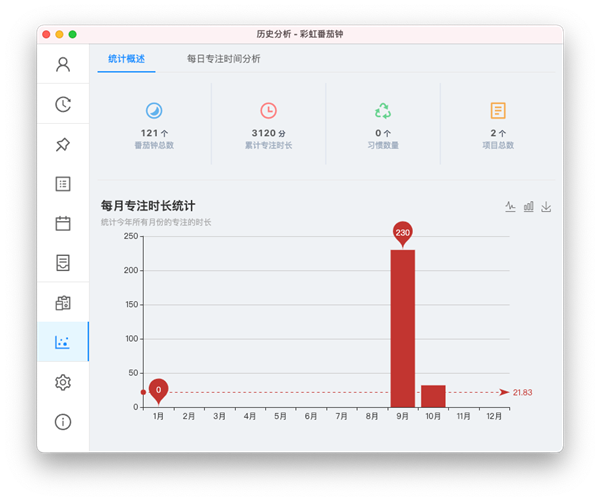
Task: Click the 番茄钟总数 label
Action: coord(154,145)
